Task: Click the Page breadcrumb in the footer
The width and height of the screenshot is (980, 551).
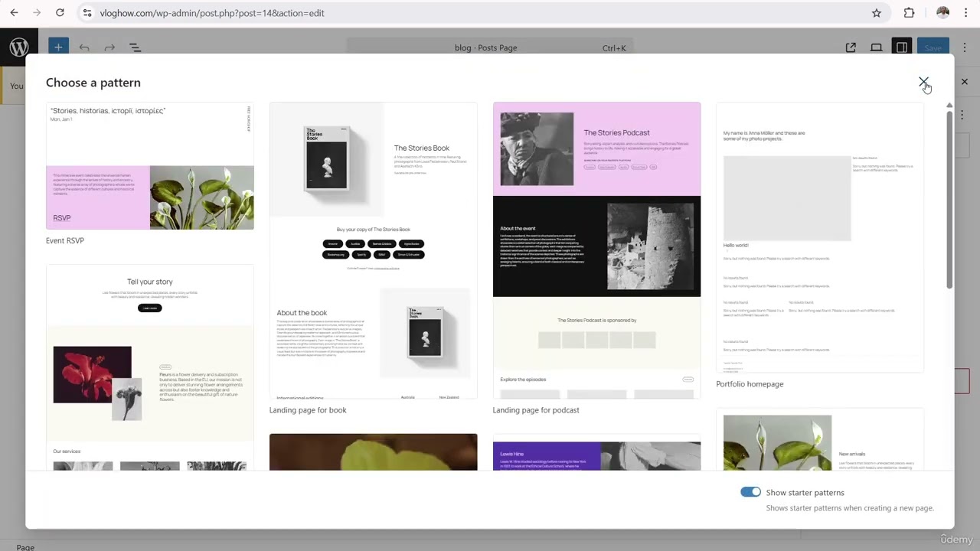Action: (25, 547)
